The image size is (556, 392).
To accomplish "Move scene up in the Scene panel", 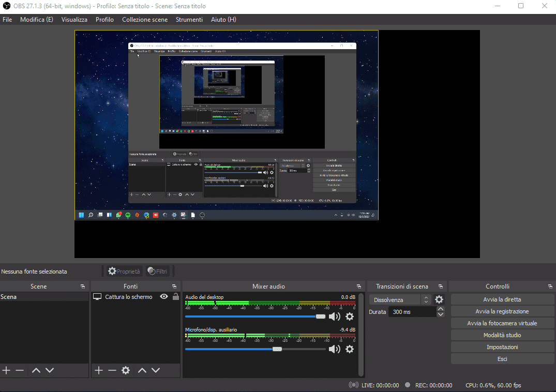I will [x=36, y=370].
